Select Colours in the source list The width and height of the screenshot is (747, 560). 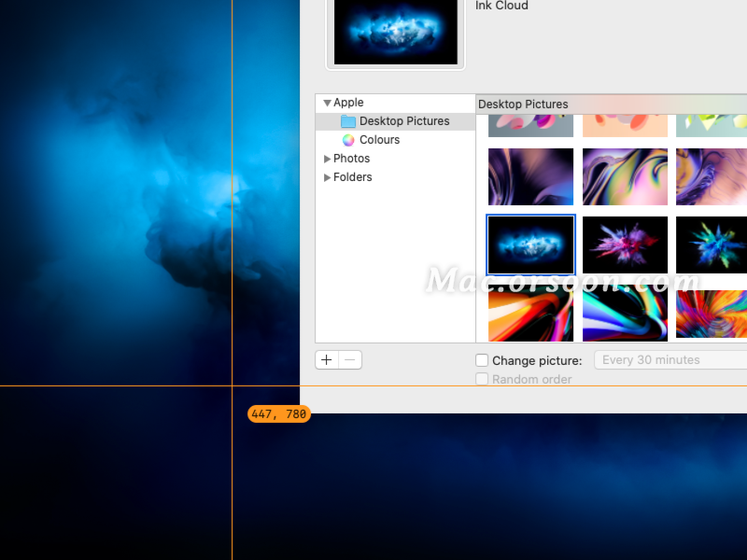380,140
